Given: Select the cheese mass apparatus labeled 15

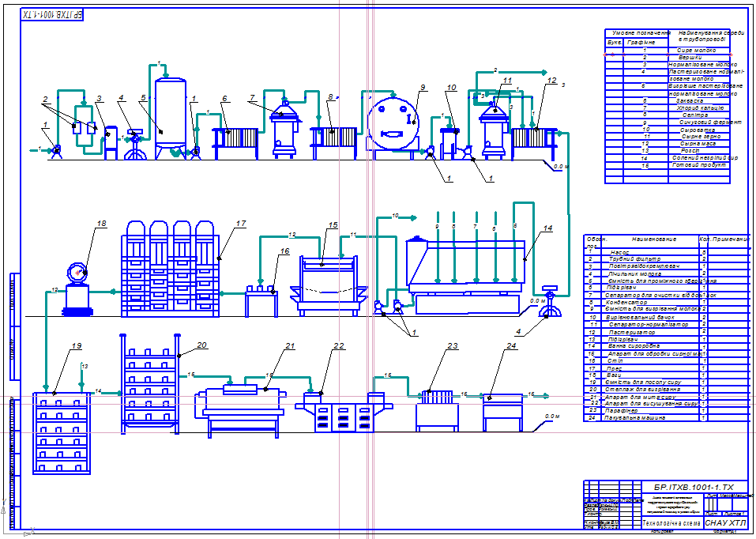Looking at the screenshot, I should [329, 285].
